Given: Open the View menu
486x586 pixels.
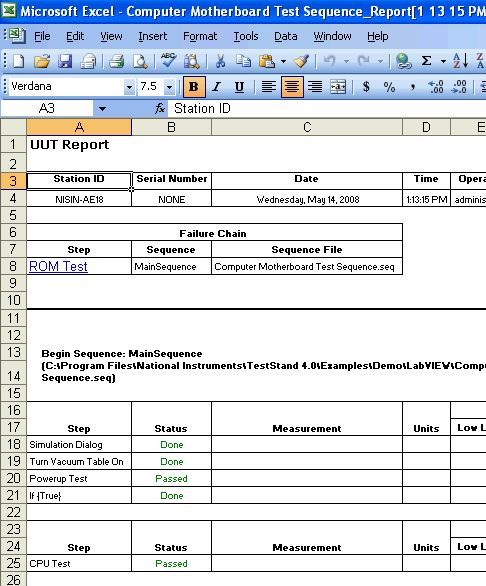Looking at the screenshot, I should (111, 36).
